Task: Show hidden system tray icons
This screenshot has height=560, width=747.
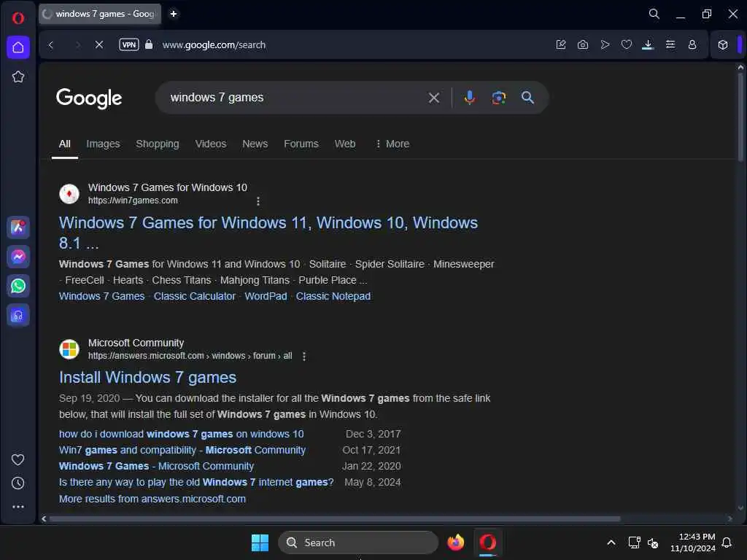Action: click(611, 542)
